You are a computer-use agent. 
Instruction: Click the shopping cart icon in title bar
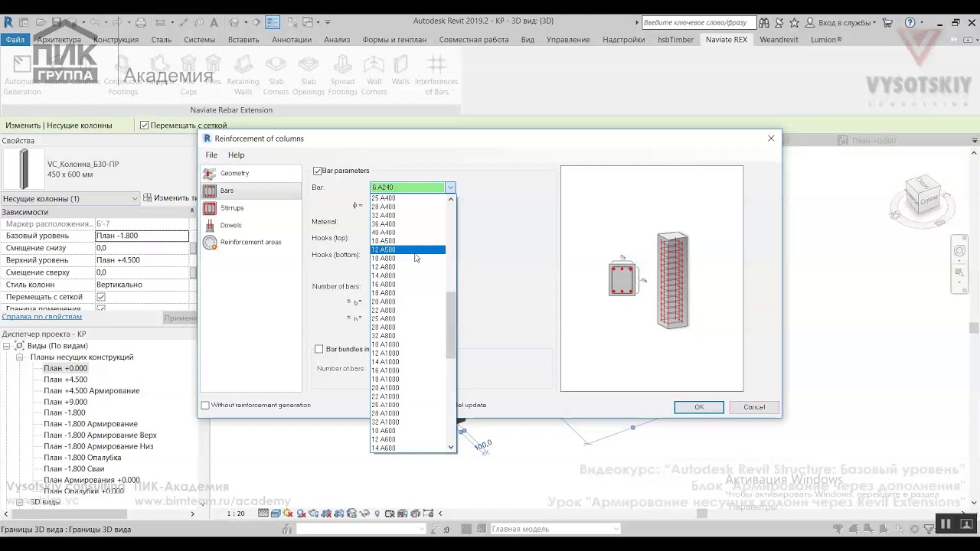(888, 22)
